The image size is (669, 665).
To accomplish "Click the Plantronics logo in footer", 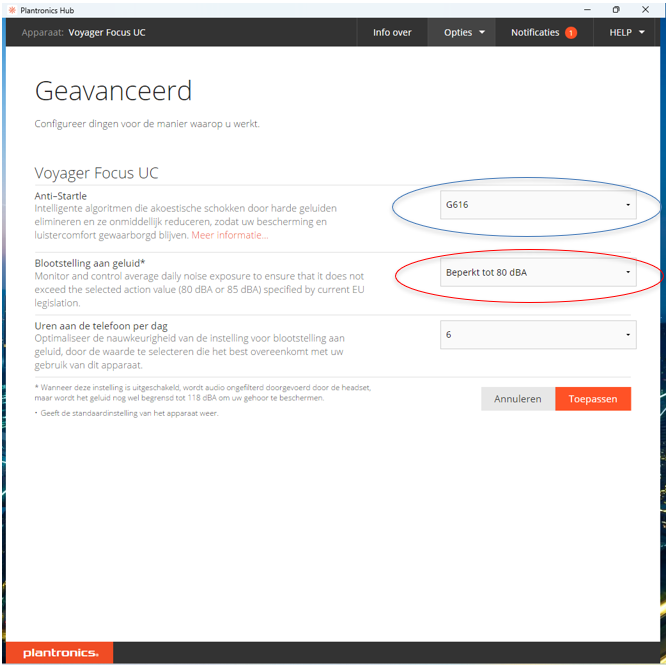I will pos(60,653).
